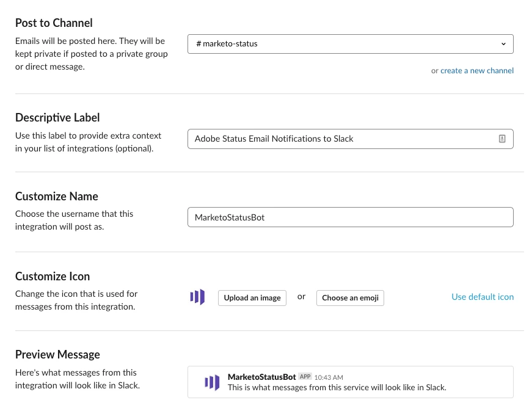
Task: Open the marketo-status channel dropdown
Action: coord(350,44)
